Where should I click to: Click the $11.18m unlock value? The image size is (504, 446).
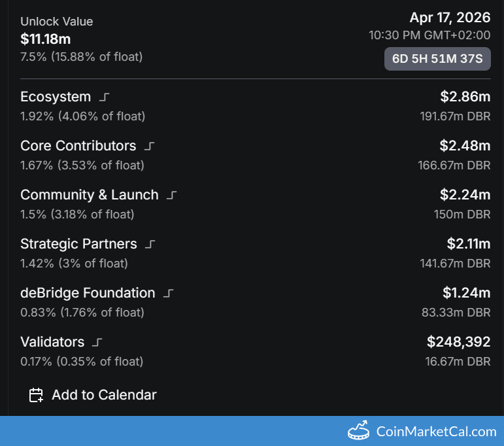pos(46,39)
